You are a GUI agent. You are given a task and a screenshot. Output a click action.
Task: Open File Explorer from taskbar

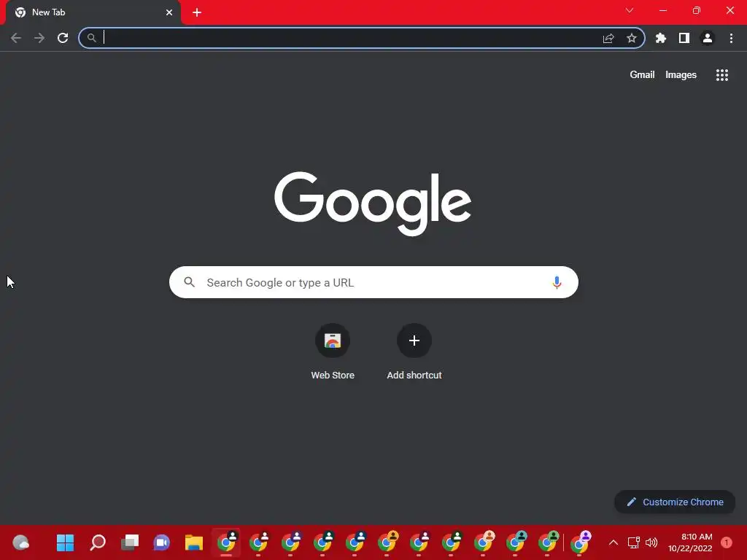[x=194, y=542]
